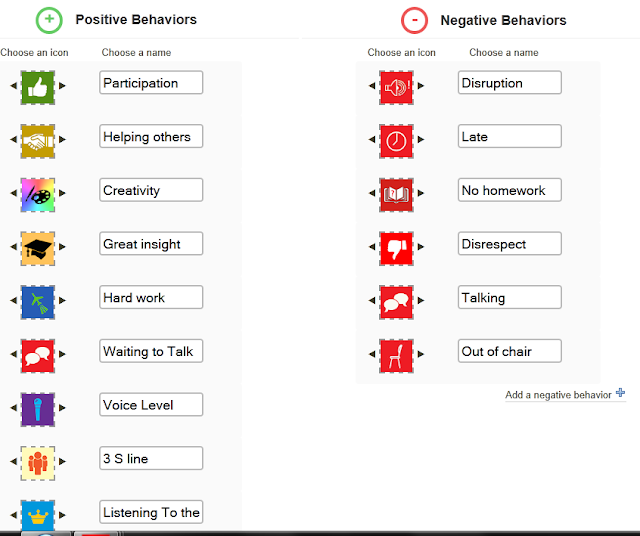The width and height of the screenshot is (640, 536).
Task: Click the open book No homework icon
Action: tap(396, 194)
